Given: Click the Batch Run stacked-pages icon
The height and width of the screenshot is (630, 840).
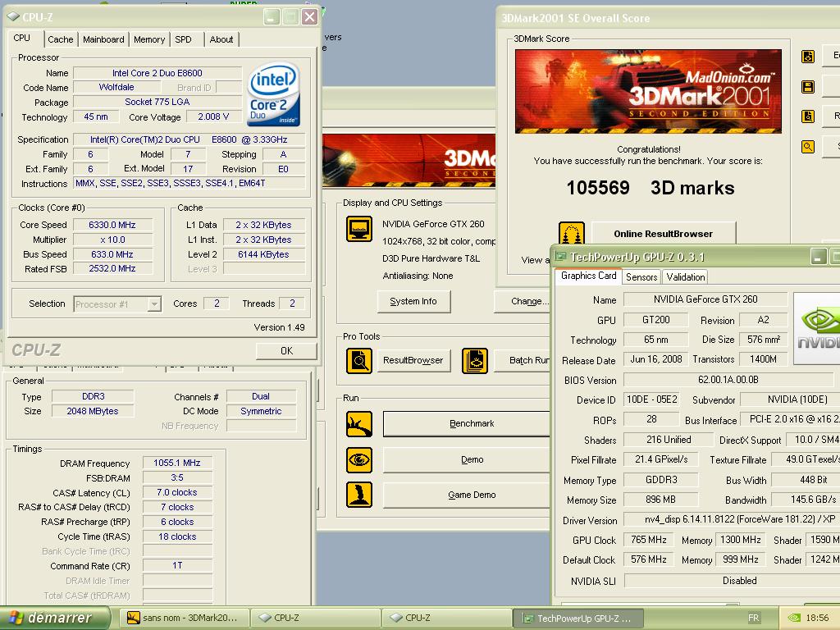Looking at the screenshot, I should (x=475, y=361).
